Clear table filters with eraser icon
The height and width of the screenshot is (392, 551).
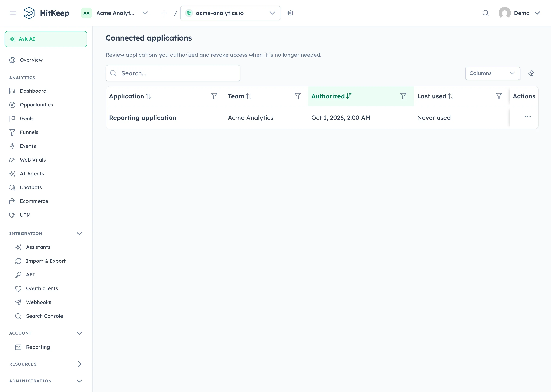531,73
